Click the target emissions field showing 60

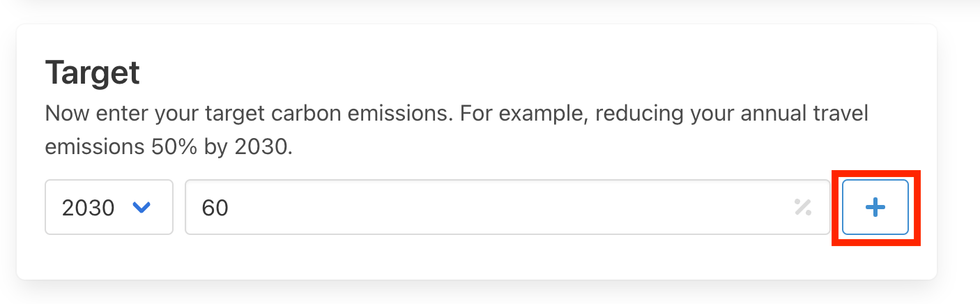488,207
